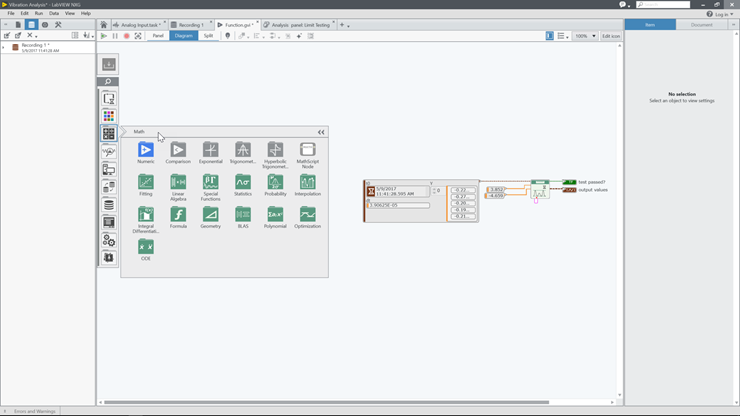Select the Formula node icon
Viewport: 740px width, 416px height.
(x=178, y=214)
